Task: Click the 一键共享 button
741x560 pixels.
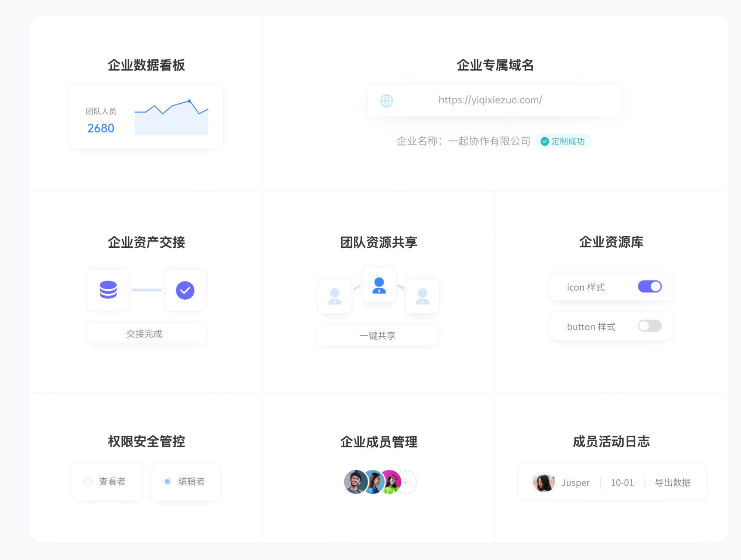Action: tap(378, 335)
